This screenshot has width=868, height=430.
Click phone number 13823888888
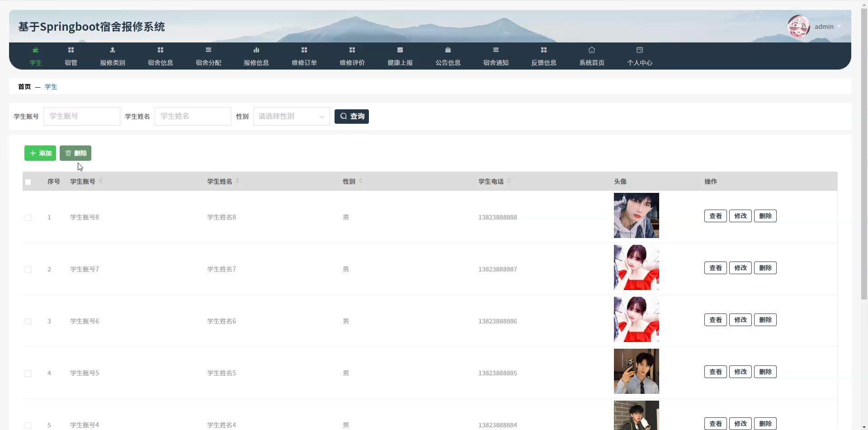pyautogui.click(x=498, y=217)
